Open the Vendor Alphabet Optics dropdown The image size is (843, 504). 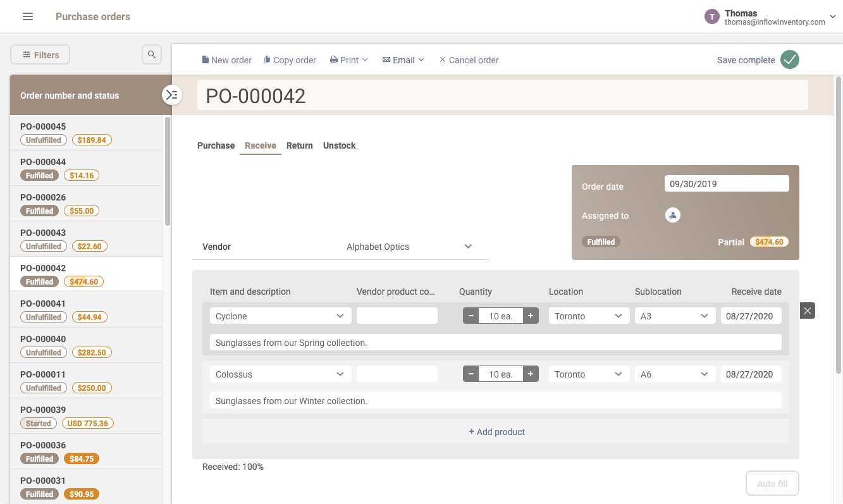point(409,247)
